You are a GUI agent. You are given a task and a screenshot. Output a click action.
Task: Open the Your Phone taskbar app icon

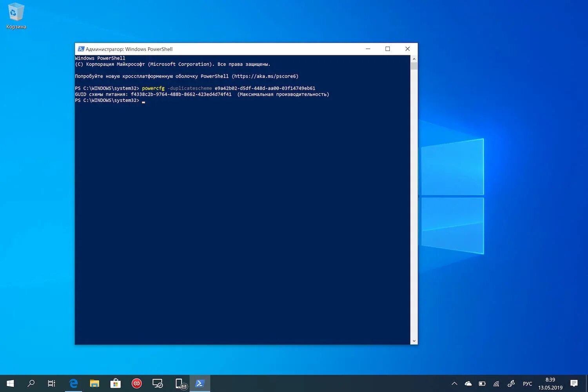point(180,383)
